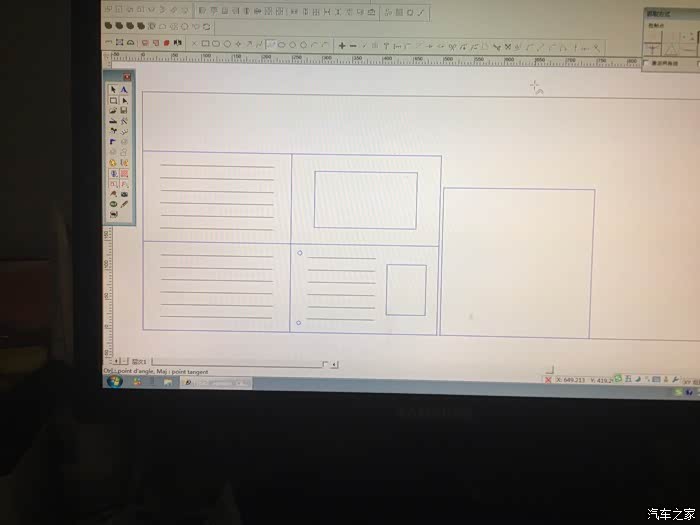Screen dimensions: 700x525
Task: Select the black arrow selection tool
Action: [x=113, y=90]
